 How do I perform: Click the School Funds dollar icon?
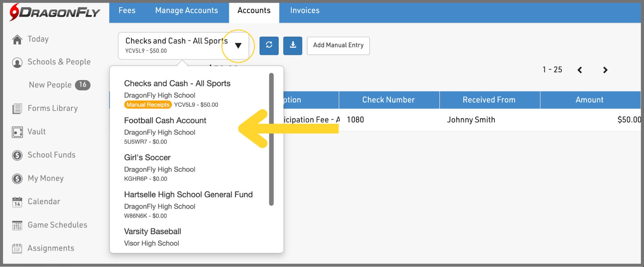(17, 155)
